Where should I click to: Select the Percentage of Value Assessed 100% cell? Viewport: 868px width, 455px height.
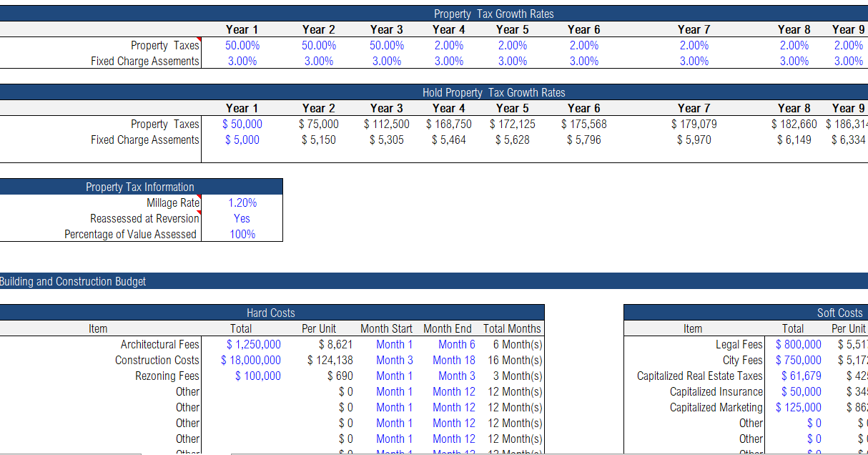[242, 234]
